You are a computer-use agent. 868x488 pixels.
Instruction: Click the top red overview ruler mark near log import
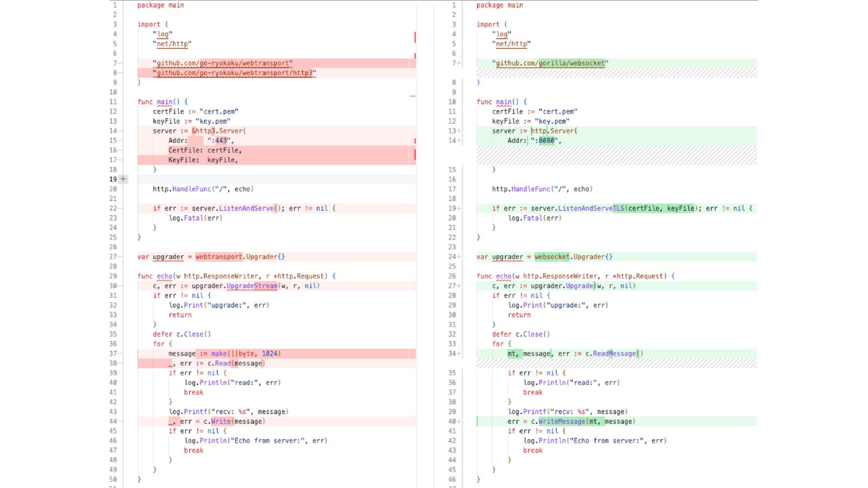click(415, 37)
